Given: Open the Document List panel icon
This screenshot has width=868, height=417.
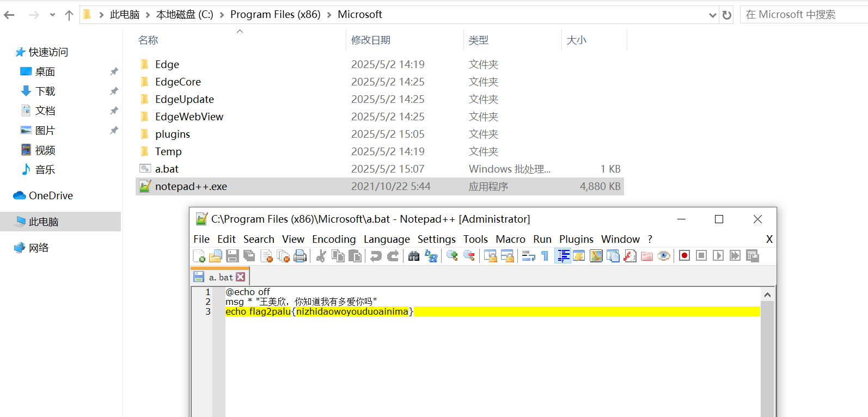Looking at the screenshot, I should coord(613,256).
